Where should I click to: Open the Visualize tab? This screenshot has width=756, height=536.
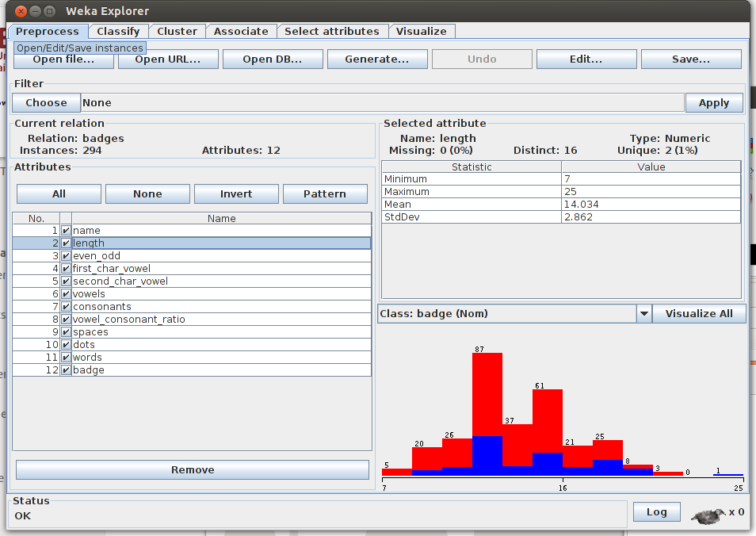click(421, 32)
